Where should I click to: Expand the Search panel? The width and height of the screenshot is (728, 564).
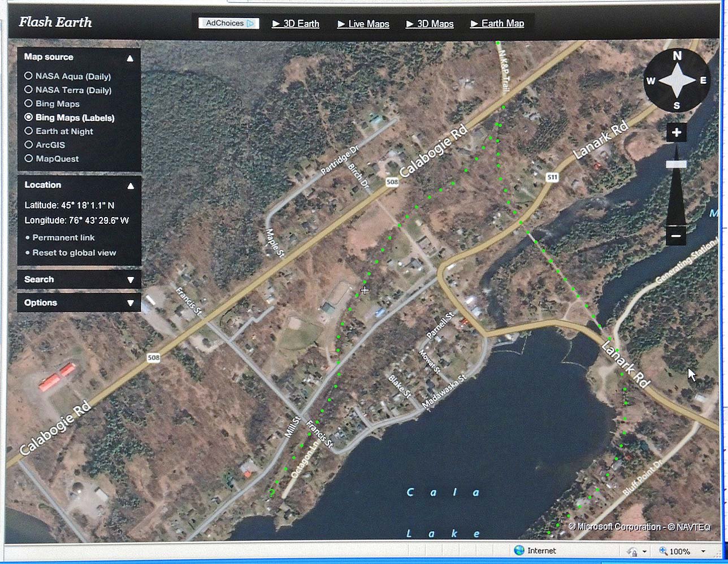(130, 280)
